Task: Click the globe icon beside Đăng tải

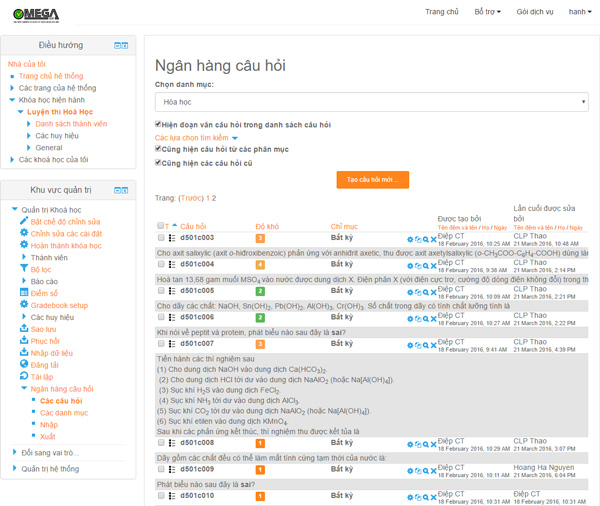Action: 24,364
